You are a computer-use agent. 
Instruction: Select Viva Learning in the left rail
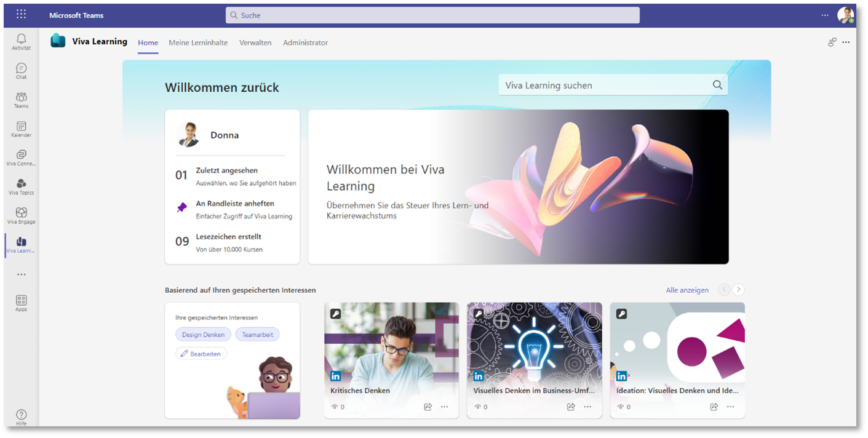22,245
